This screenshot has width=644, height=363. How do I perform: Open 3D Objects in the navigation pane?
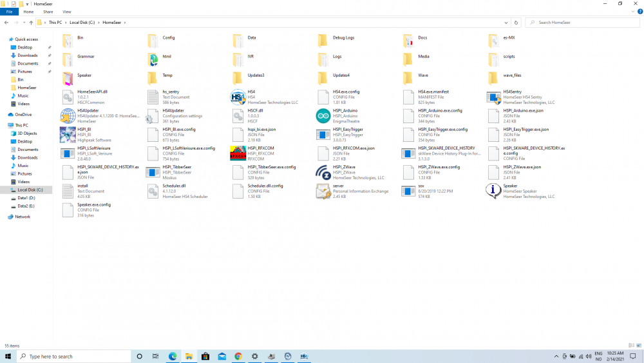pyautogui.click(x=26, y=133)
